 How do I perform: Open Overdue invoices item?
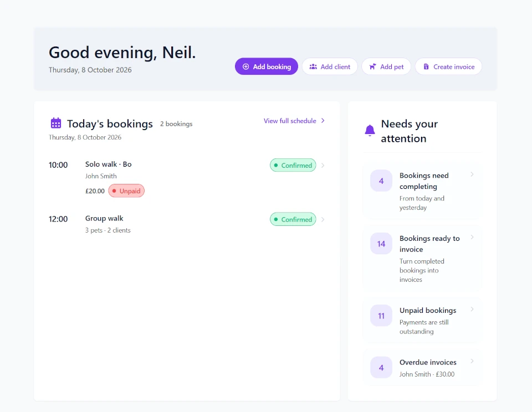tap(422, 368)
